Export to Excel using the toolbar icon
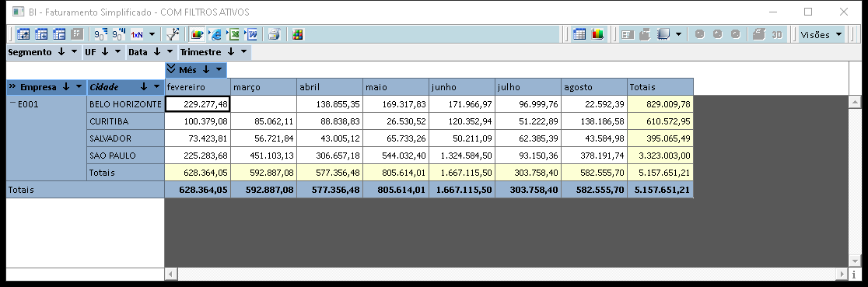This screenshot has width=868, height=287. 234,34
